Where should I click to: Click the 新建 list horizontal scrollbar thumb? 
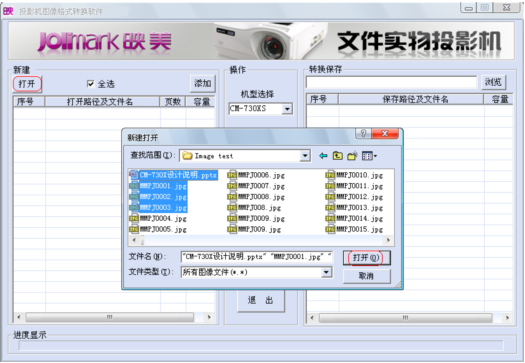pyautogui.click(x=109, y=317)
